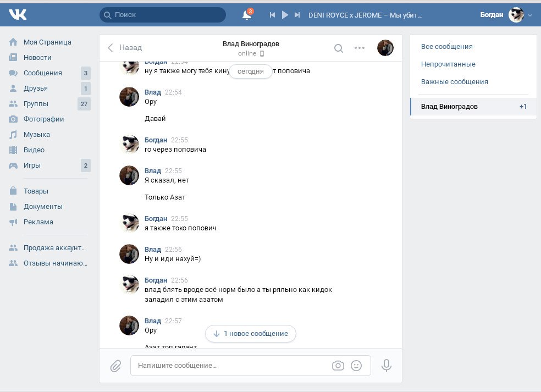Open Влад Виноградов's avatar in header
This screenshot has width=541, height=392.
pyautogui.click(x=385, y=48)
